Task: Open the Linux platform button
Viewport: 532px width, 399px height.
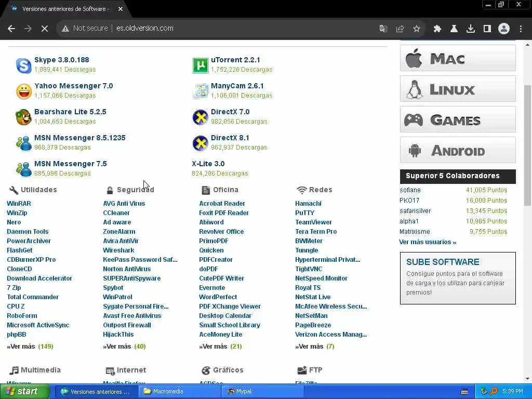Action: tap(458, 89)
